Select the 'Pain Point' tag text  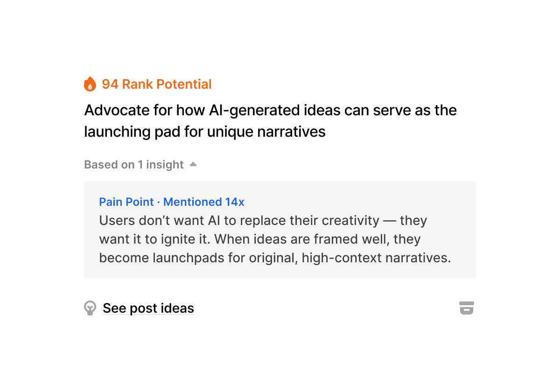click(126, 202)
